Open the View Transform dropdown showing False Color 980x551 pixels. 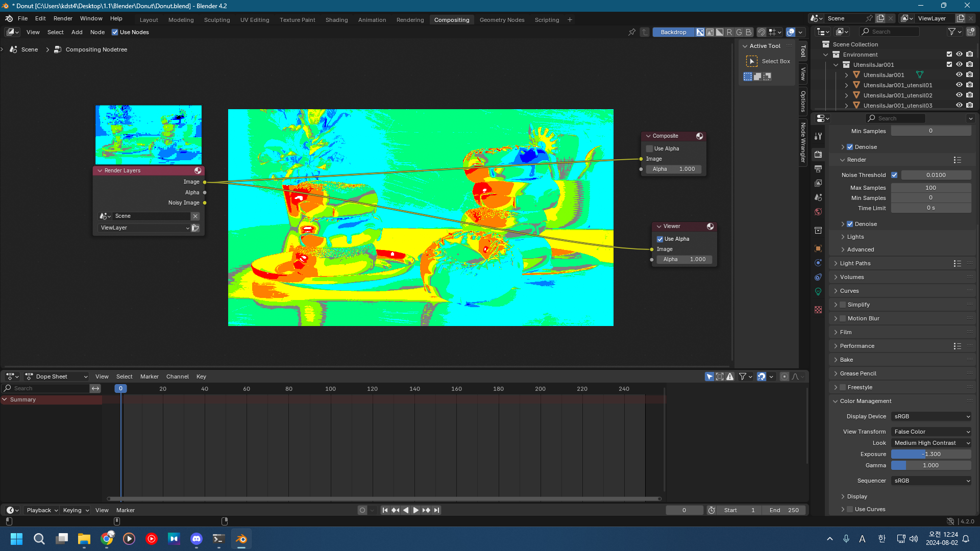[x=932, y=432]
